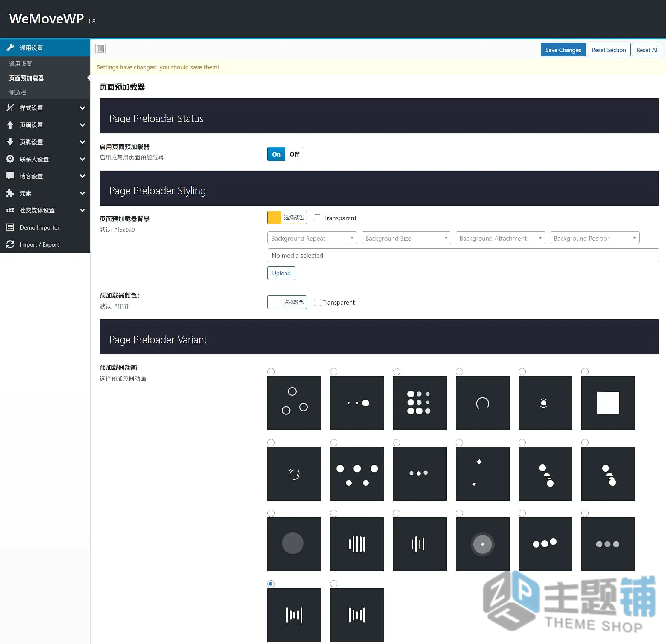Screen dimensions: 666x644
Task: Click the No media selected field
Action: (463, 255)
